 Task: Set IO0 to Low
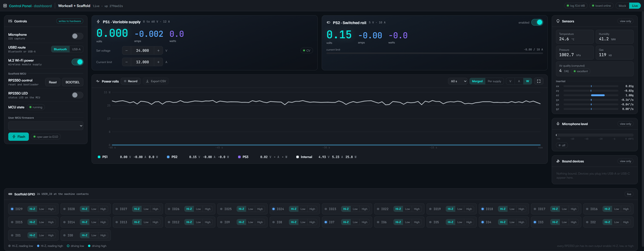click(94, 235)
